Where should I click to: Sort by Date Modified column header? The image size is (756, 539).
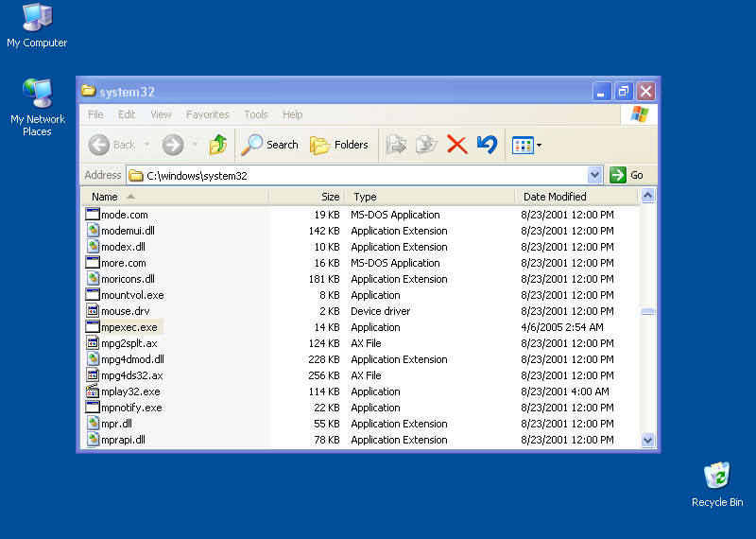[x=576, y=197]
